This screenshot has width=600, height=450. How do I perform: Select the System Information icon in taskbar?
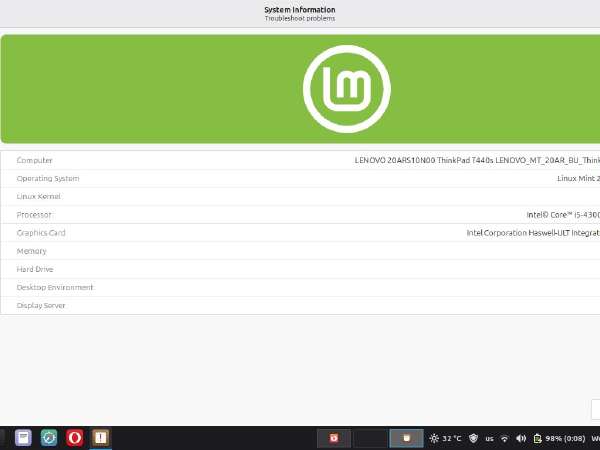[100, 438]
